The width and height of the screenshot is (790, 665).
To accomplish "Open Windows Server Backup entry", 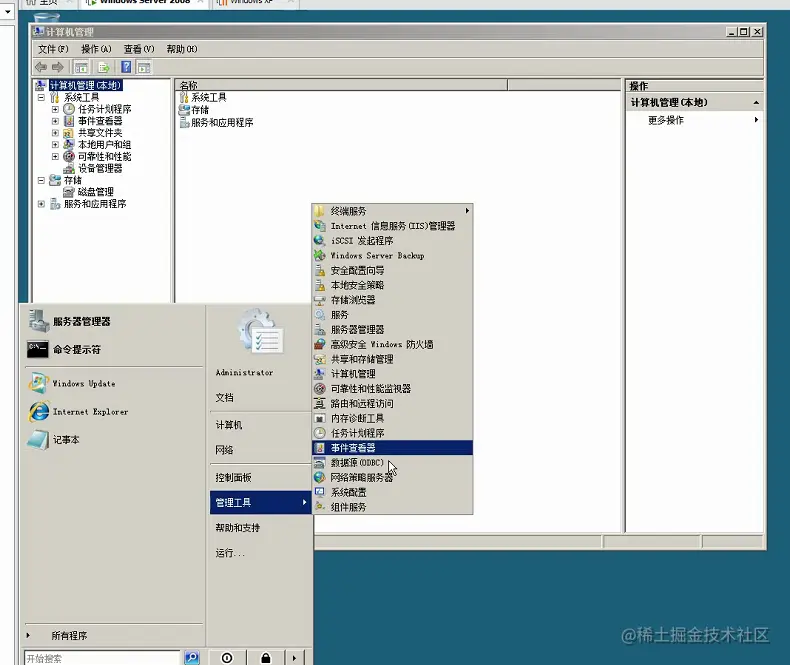I will click(x=392, y=255).
